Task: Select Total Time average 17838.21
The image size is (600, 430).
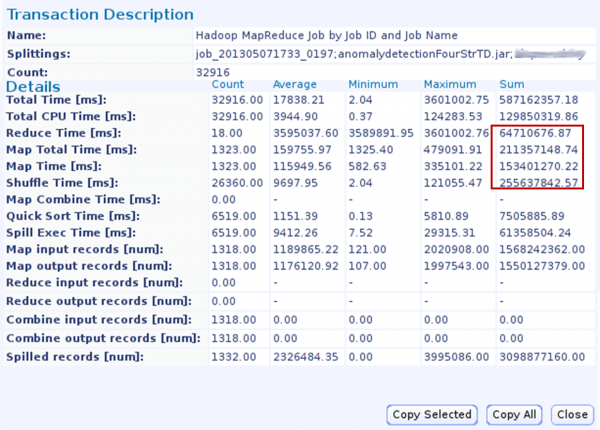Action: coord(298,100)
